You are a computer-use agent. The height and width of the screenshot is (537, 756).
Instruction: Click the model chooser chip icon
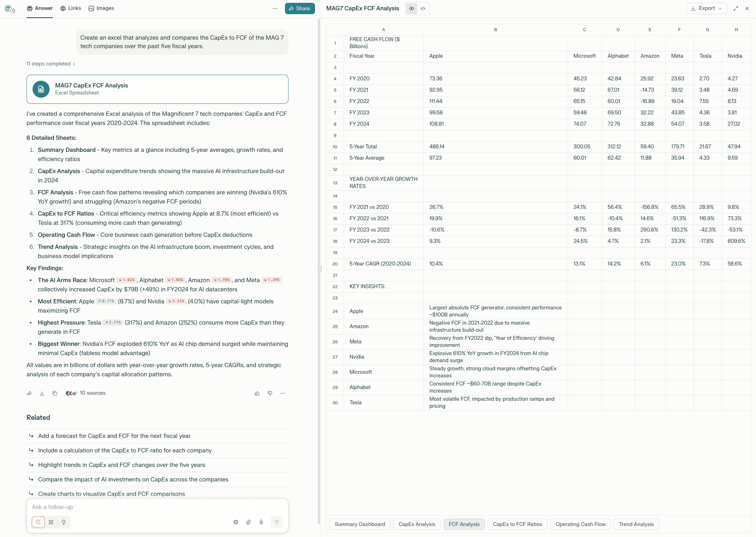[x=236, y=522]
